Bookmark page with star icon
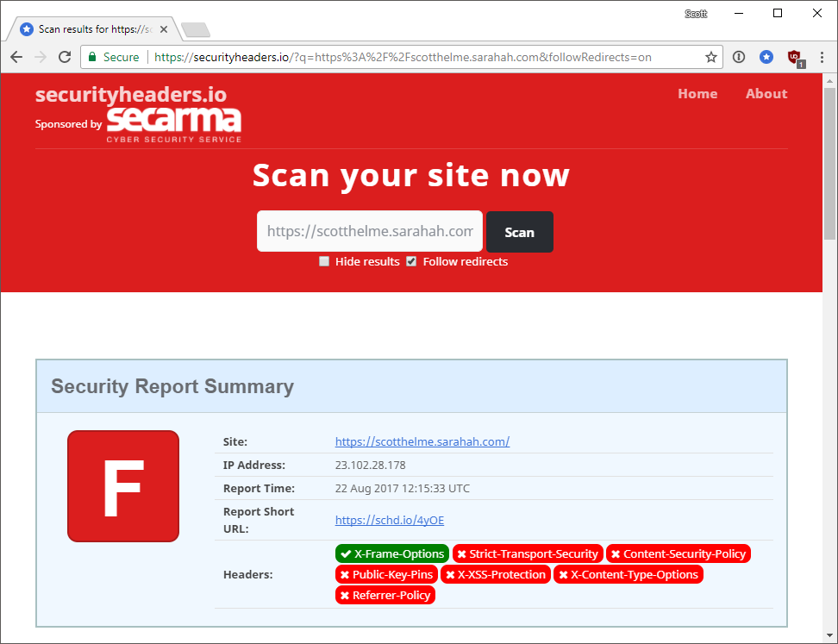The image size is (838, 644). tap(711, 57)
